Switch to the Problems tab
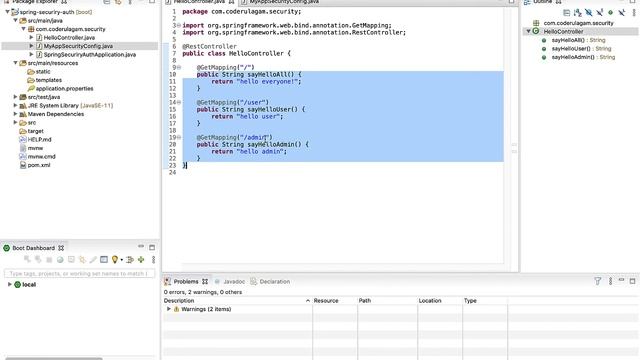The image size is (640, 360). click(186, 282)
